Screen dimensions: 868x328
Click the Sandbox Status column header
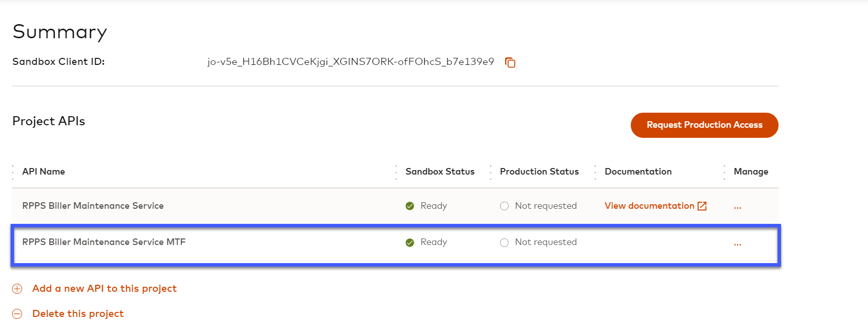(x=440, y=172)
